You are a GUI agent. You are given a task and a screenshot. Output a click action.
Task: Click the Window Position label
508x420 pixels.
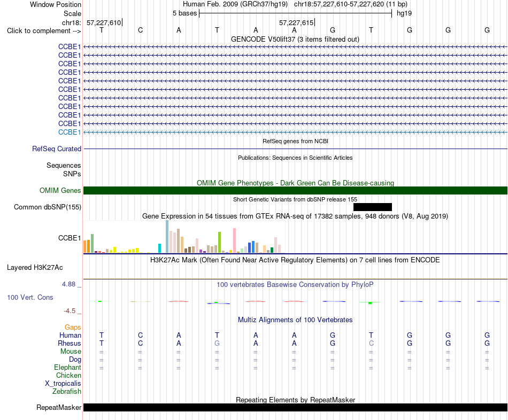(56, 4)
